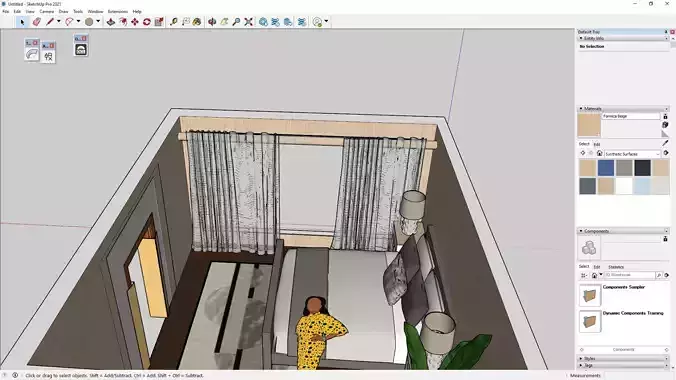Click the dark navy material swatch
This screenshot has width=676, height=380.
click(x=642, y=168)
